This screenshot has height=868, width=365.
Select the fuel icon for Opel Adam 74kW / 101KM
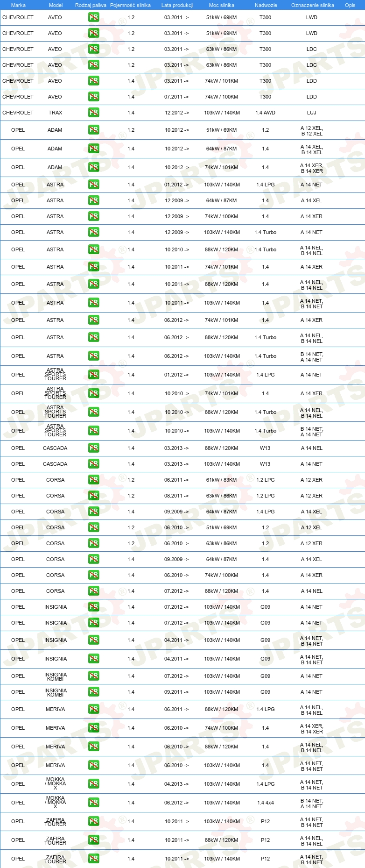point(94,167)
